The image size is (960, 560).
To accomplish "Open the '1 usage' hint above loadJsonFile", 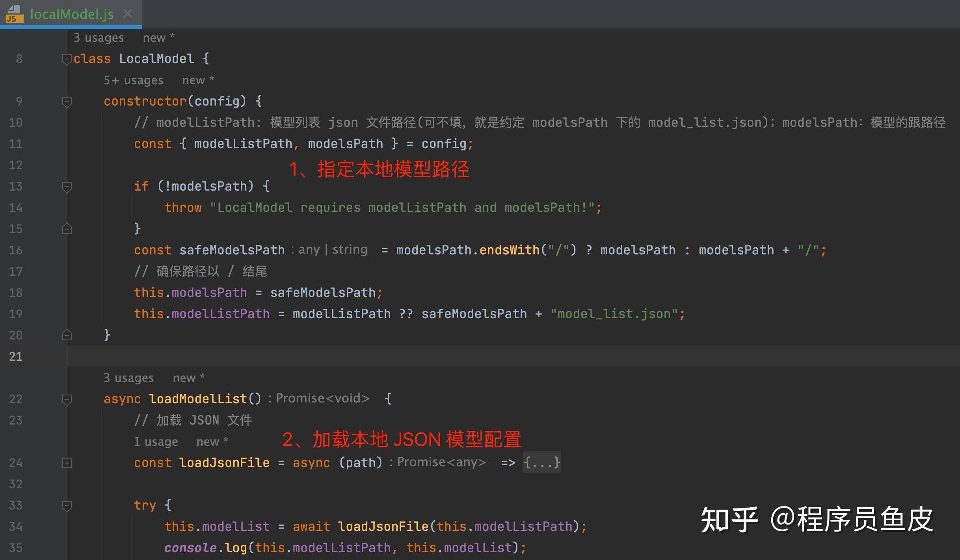I will point(156,442).
